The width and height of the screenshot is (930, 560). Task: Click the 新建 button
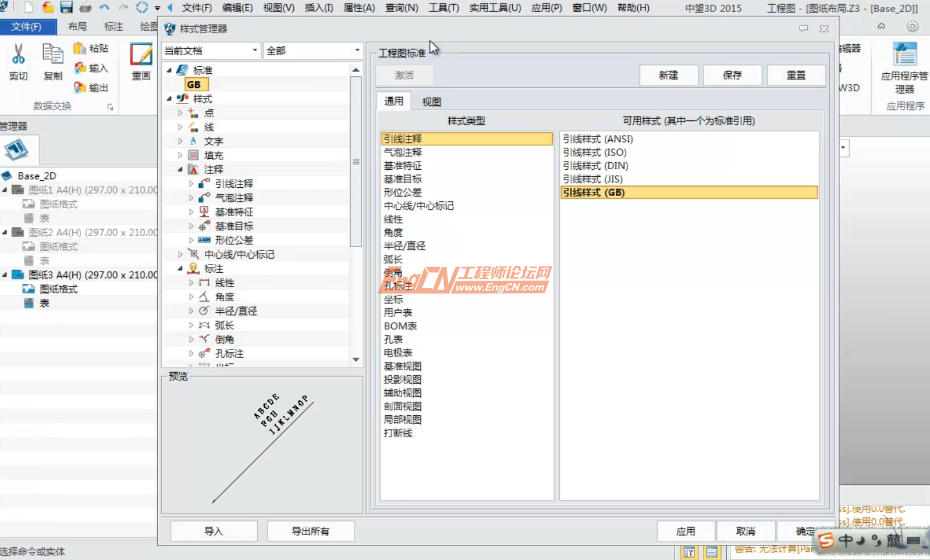[x=668, y=75]
